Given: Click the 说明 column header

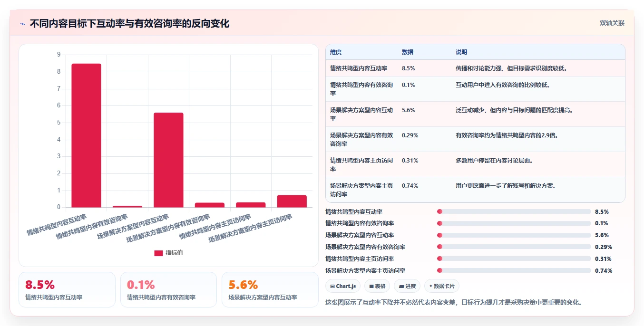Looking at the screenshot, I should 461,52.
